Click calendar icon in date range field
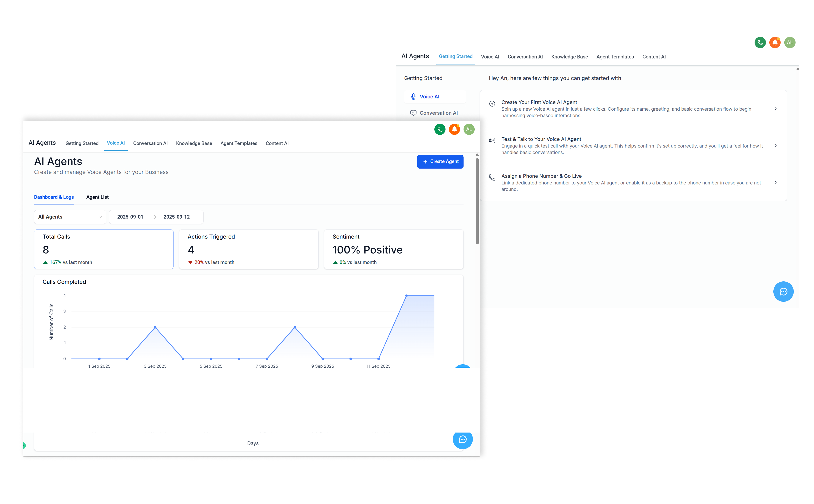This screenshot has height=504, width=814. [196, 217]
